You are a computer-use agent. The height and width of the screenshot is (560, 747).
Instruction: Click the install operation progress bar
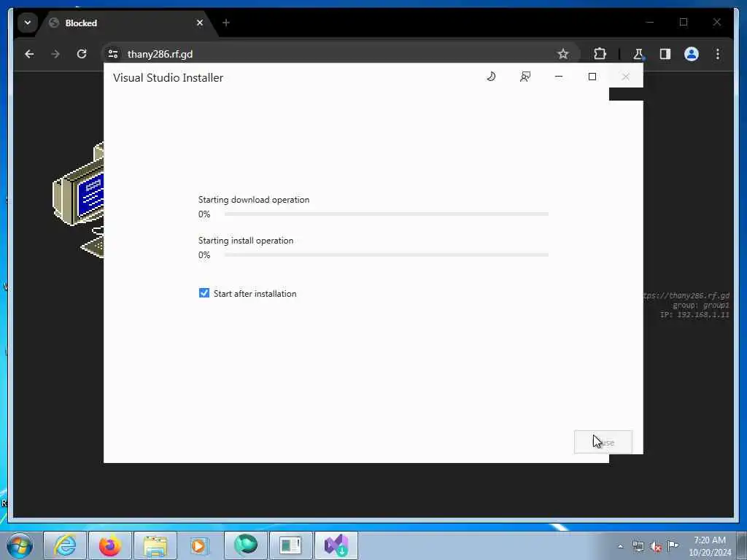click(387, 255)
